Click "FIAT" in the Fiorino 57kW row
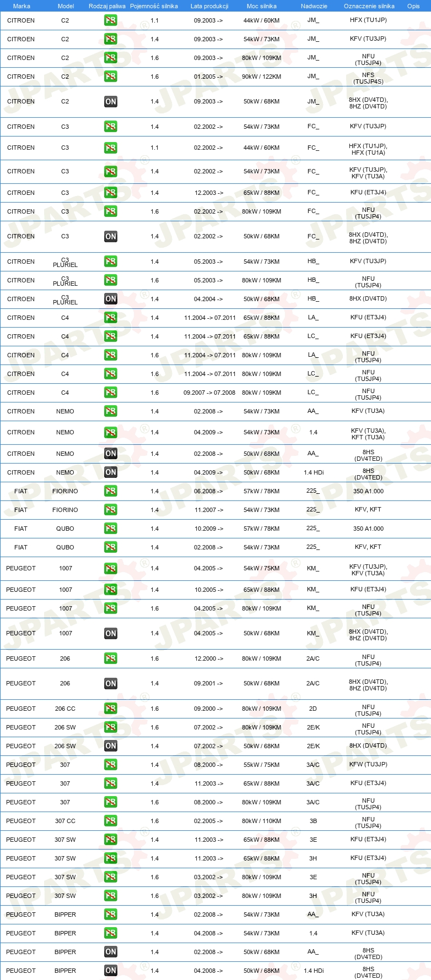Image resolution: width=431 pixels, height=980 pixels. coord(21,491)
